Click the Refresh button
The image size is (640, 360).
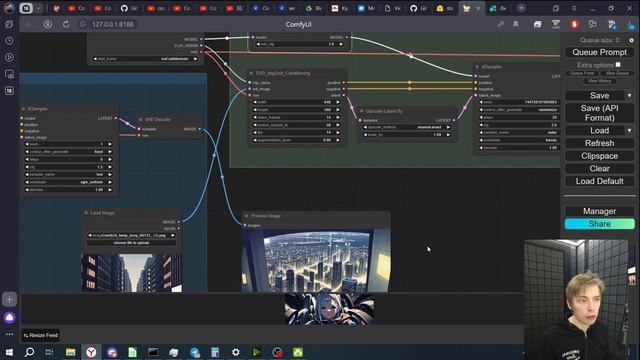tap(599, 143)
